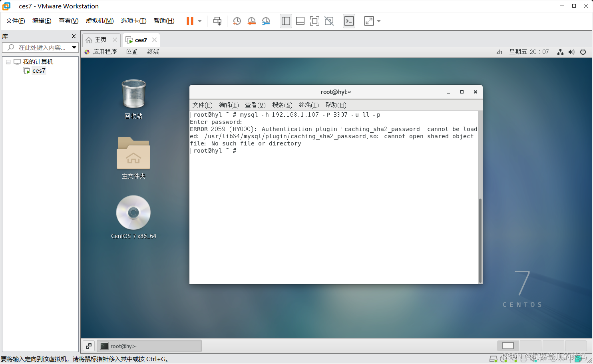The height and width of the screenshot is (364, 593).
Task: Open VMware 查看(V) menu
Action: coord(69,21)
